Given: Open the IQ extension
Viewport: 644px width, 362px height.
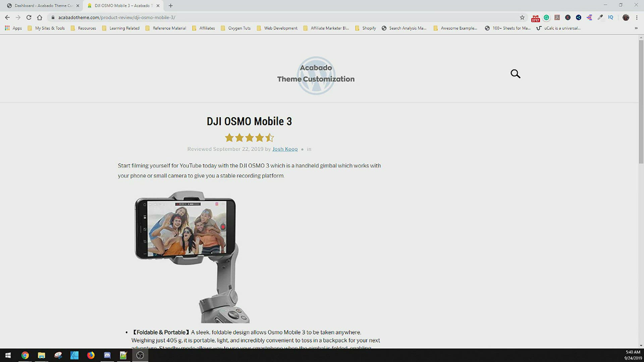Looking at the screenshot, I should [x=611, y=17].
